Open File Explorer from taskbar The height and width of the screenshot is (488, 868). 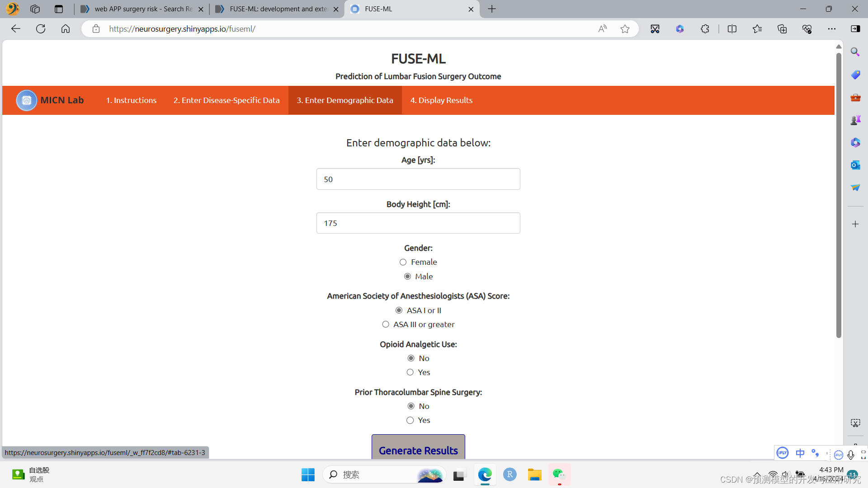(534, 474)
